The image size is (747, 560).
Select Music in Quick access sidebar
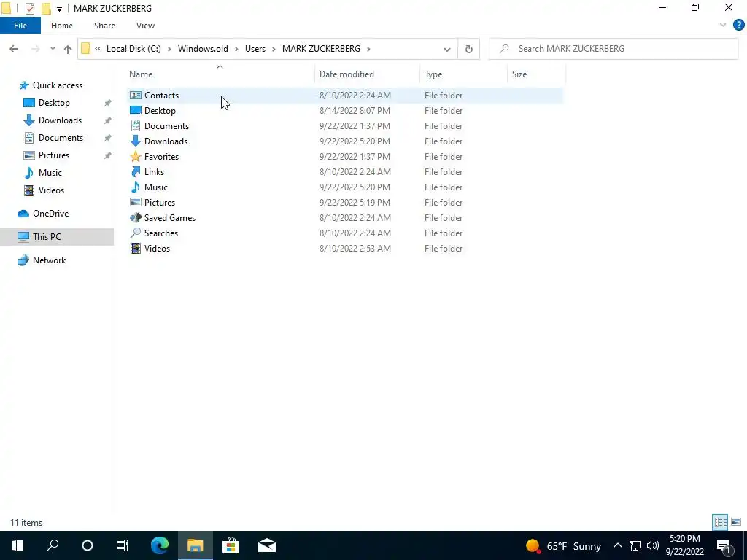point(50,173)
